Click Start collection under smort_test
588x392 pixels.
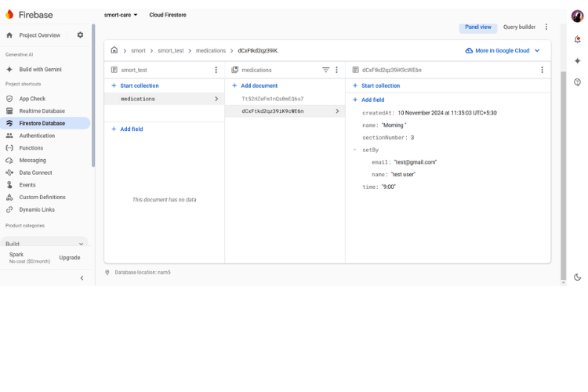point(135,85)
